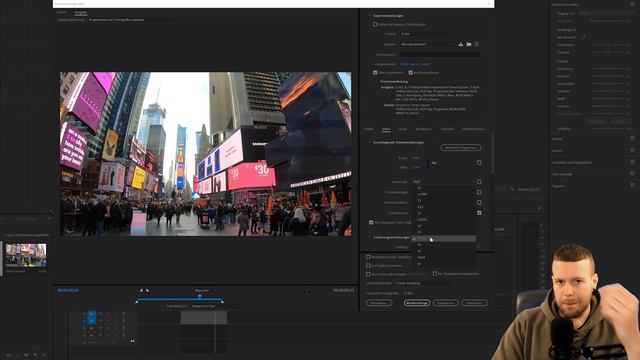Image resolution: width=640 pixels, height=360 pixels.
Task: Toggle Audio exportieren checkbox
Action: click(x=411, y=73)
